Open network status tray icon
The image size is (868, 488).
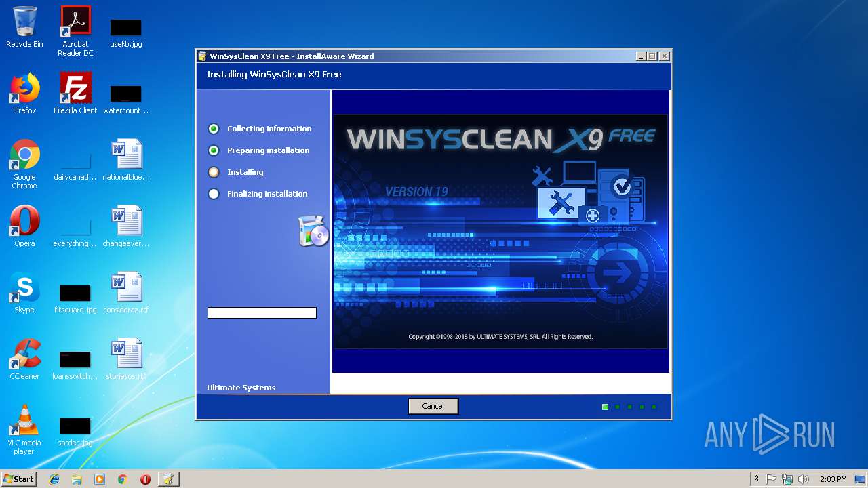tap(787, 479)
